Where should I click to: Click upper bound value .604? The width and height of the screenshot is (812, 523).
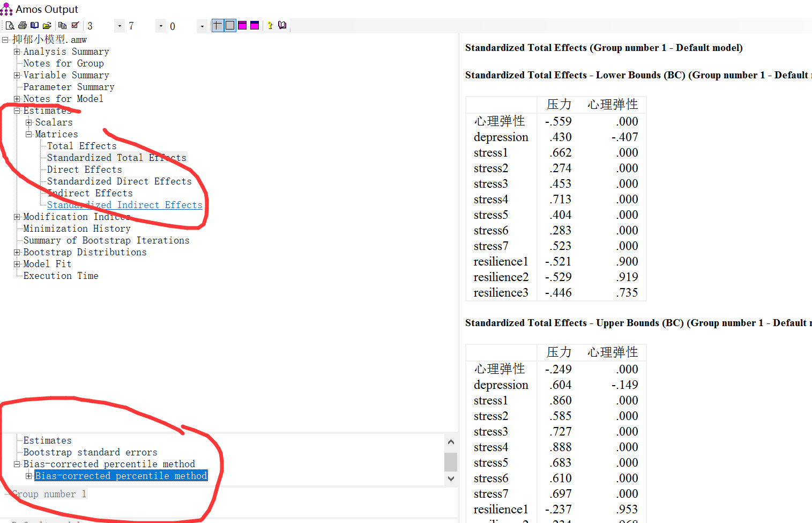click(x=561, y=385)
